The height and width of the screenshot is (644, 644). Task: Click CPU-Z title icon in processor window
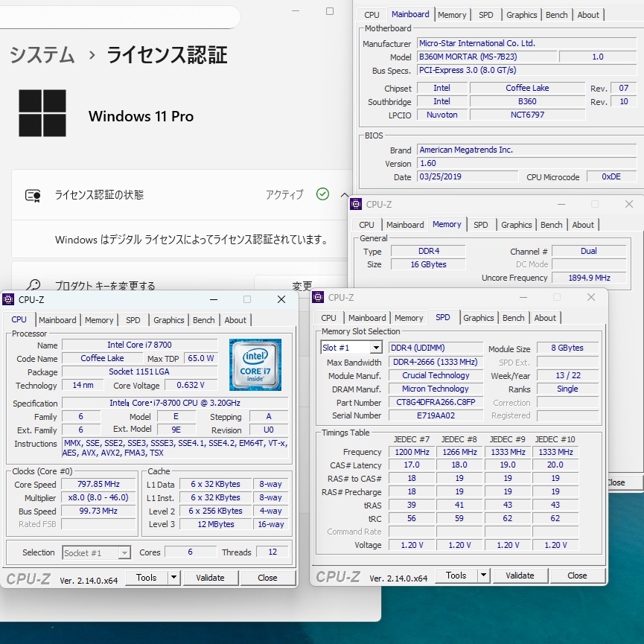[9, 299]
